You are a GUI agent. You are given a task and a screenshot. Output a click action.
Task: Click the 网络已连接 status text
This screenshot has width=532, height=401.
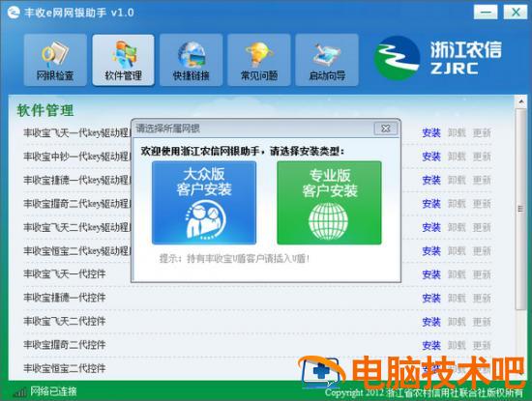(53, 391)
